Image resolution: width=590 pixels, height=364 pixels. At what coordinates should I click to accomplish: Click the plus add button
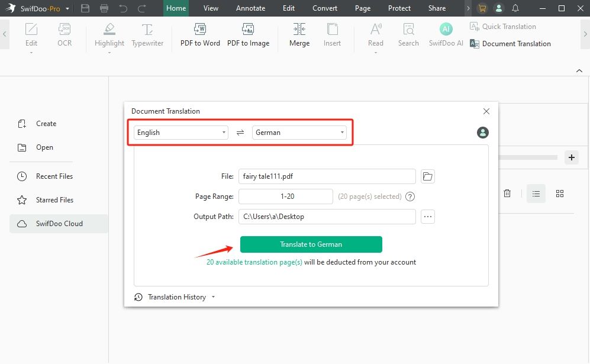tap(572, 157)
